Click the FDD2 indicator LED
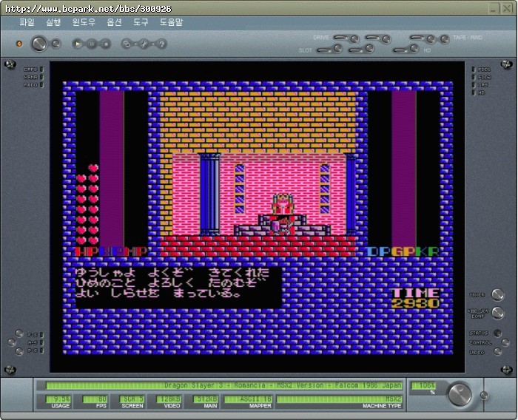Image resolution: width=518 pixels, height=420 pixels. coord(474,77)
